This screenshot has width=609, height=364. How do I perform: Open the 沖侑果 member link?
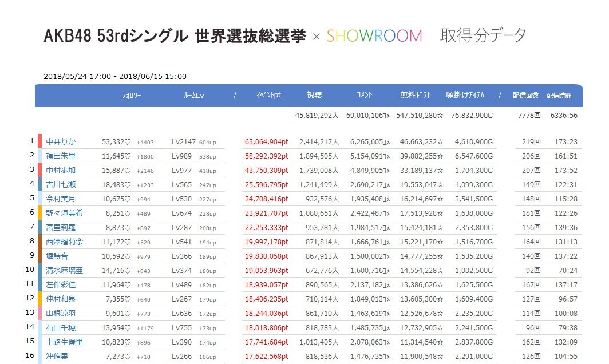(57, 356)
